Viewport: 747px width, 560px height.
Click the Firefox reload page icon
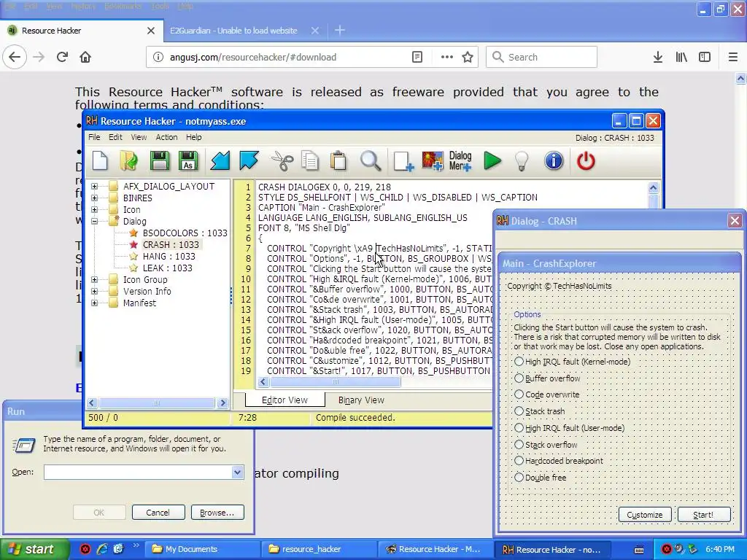62,57
